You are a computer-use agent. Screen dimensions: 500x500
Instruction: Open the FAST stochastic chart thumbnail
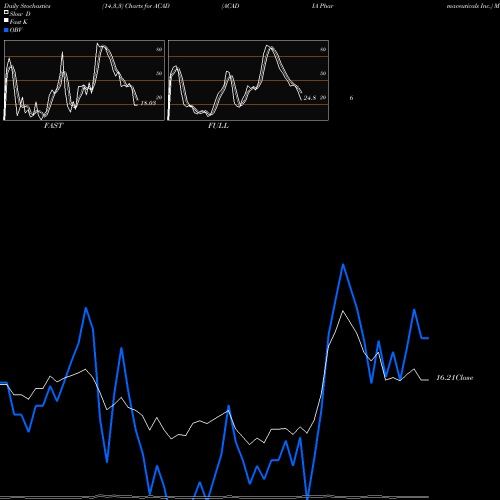pyautogui.click(x=84, y=80)
